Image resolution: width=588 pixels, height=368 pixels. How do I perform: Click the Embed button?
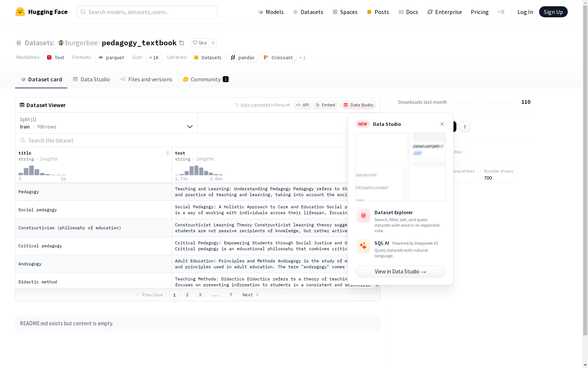325,105
